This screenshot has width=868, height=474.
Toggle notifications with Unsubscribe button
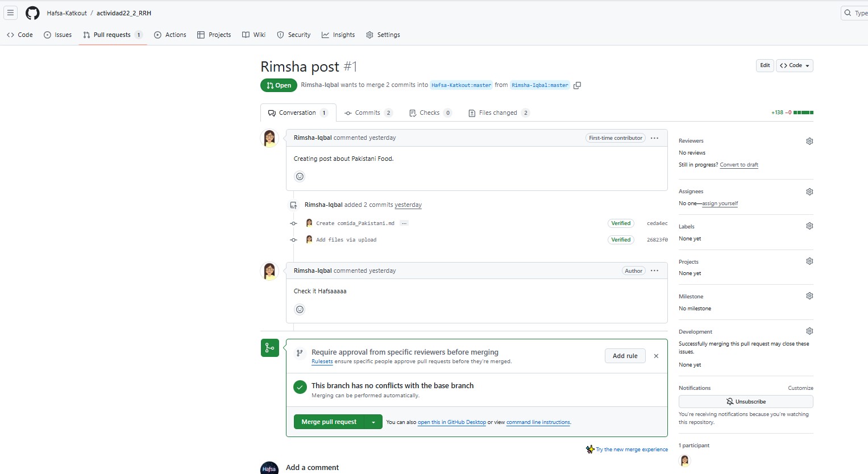click(745, 402)
